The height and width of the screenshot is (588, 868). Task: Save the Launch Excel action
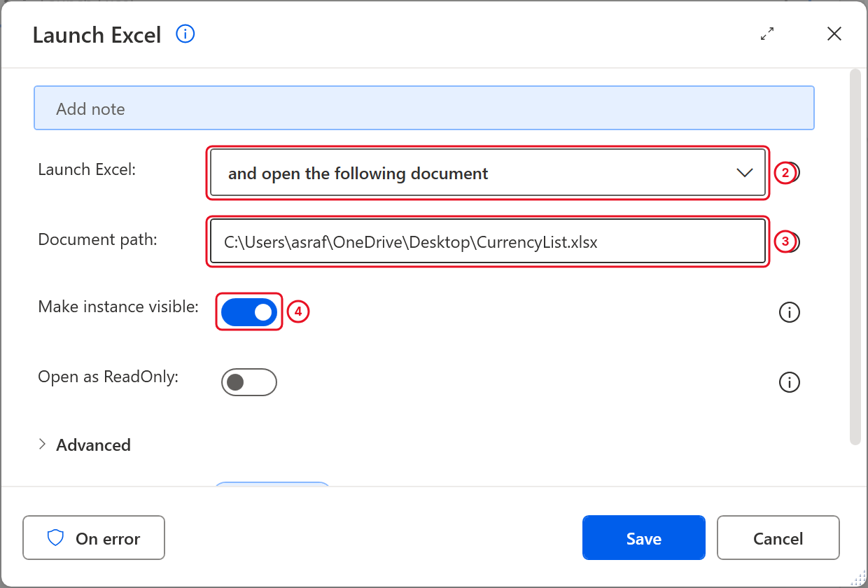tap(644, 538)
